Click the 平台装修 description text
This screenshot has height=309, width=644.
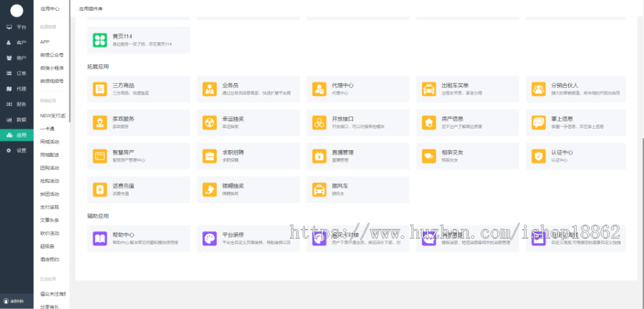click(256, 242)
